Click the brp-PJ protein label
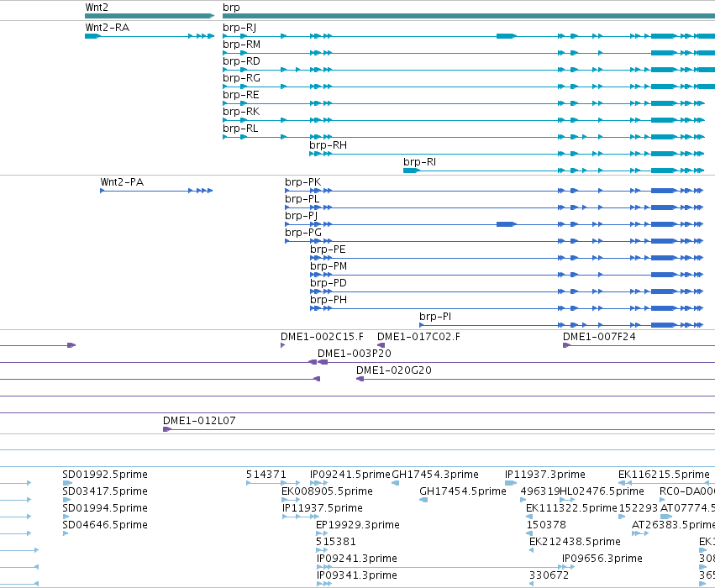715x588 pixels. pyautogui.click(x=301, y=216)
